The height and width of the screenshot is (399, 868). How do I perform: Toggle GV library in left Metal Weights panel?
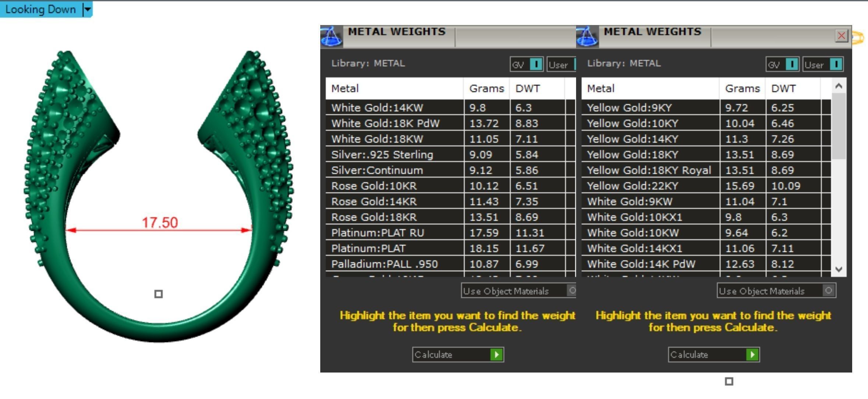coord(526,65)
